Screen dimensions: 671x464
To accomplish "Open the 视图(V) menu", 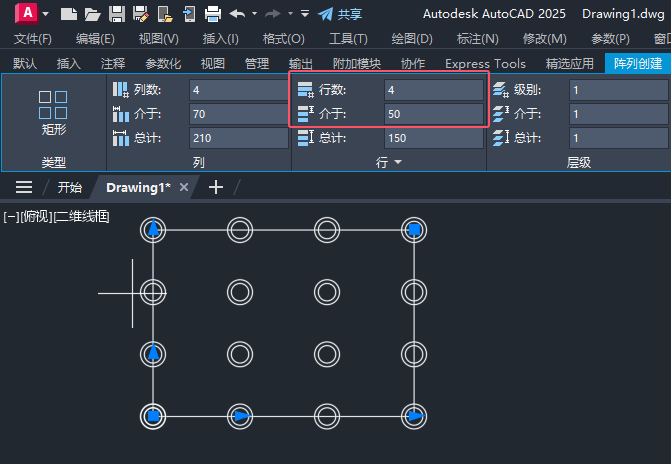I will tap(158, 39).
